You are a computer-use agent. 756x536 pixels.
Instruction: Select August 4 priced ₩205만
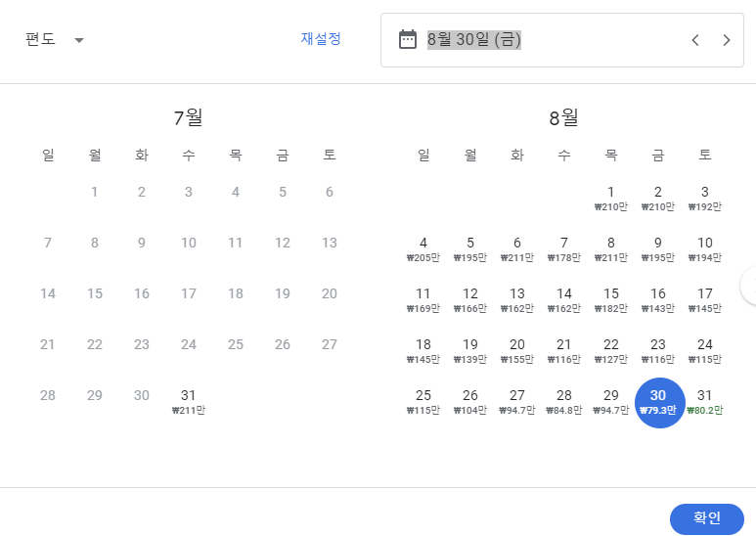(423, 249)
